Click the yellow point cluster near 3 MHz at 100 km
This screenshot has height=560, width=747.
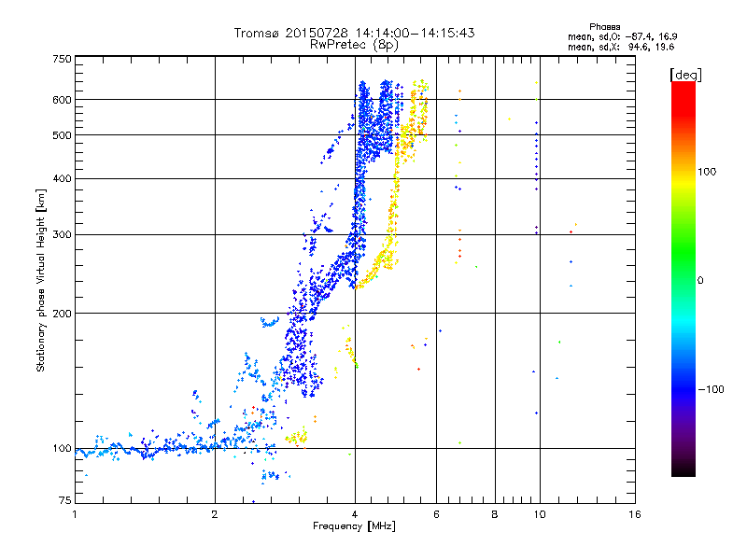[297, 437]
